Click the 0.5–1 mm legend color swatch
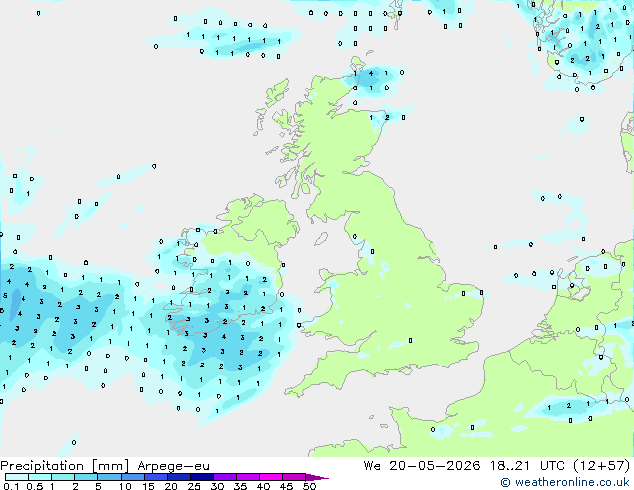 tap(40, 477)
